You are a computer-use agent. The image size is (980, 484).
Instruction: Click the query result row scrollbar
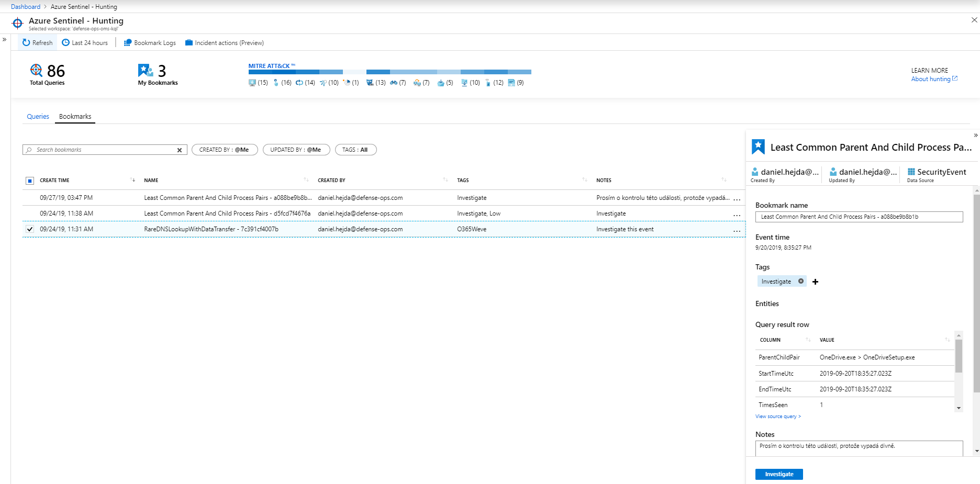[x=959, y=356]
